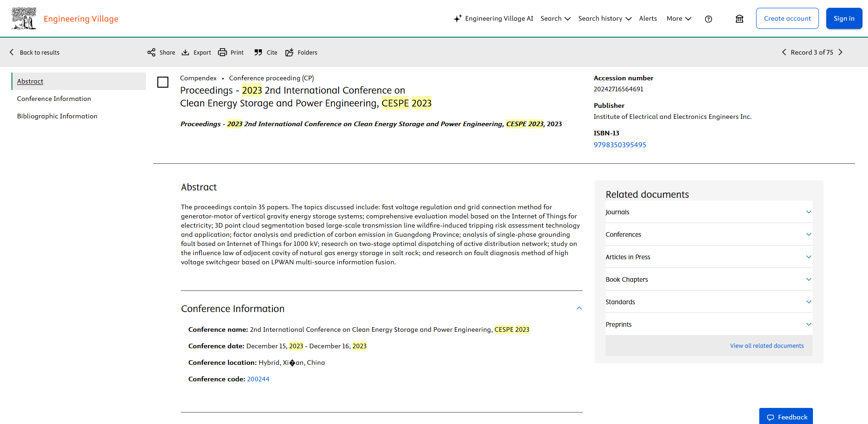Click the 'Record 3 of 75' text
The image size is (868, 424).
pos(812,52)
